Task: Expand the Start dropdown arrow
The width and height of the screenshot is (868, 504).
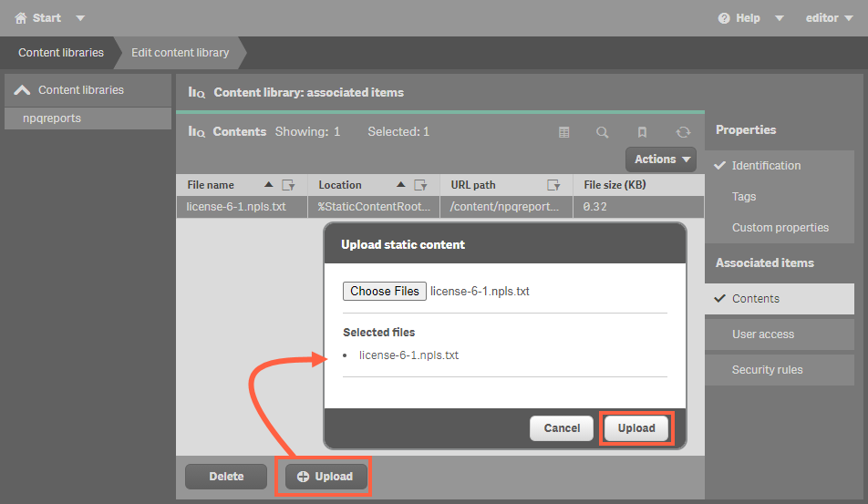Action: (80, 18)
